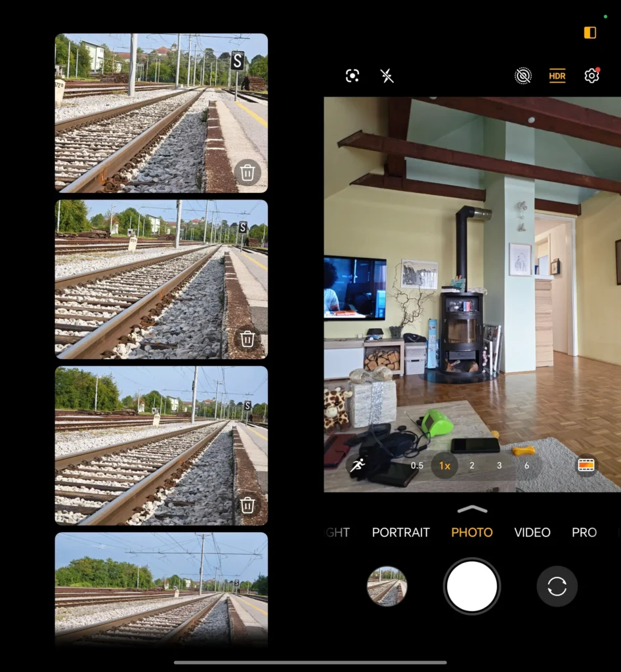Delete the third railway photo

point(247,505)
